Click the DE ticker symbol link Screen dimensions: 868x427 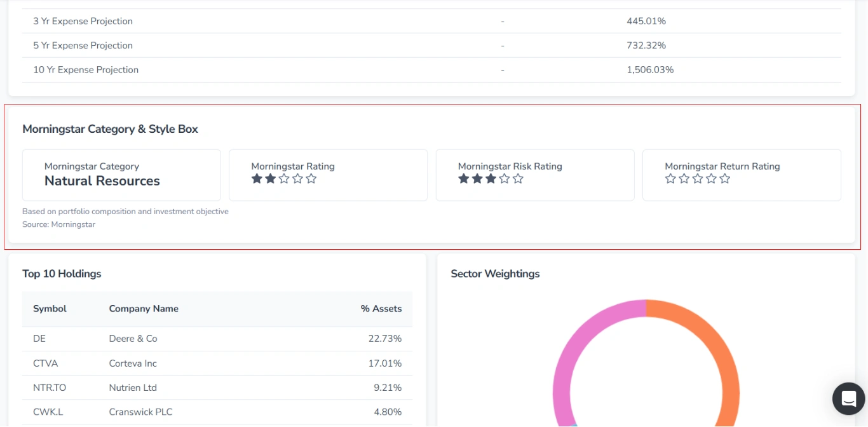pos(39,338)
